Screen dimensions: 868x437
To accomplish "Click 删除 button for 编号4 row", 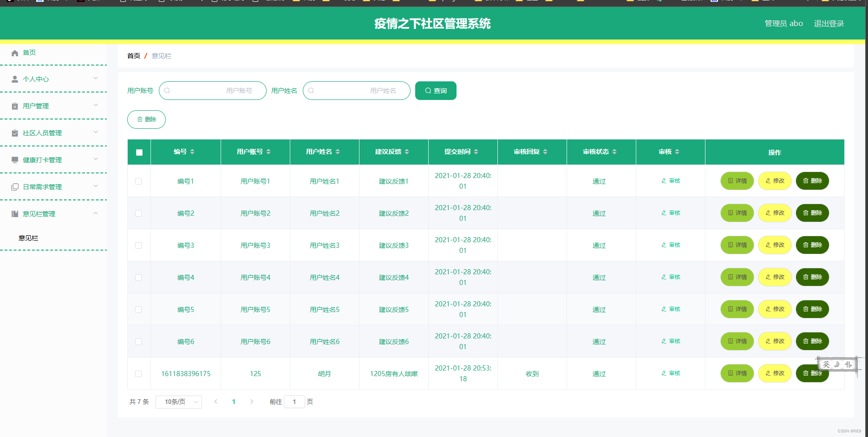I will point(812,277).
